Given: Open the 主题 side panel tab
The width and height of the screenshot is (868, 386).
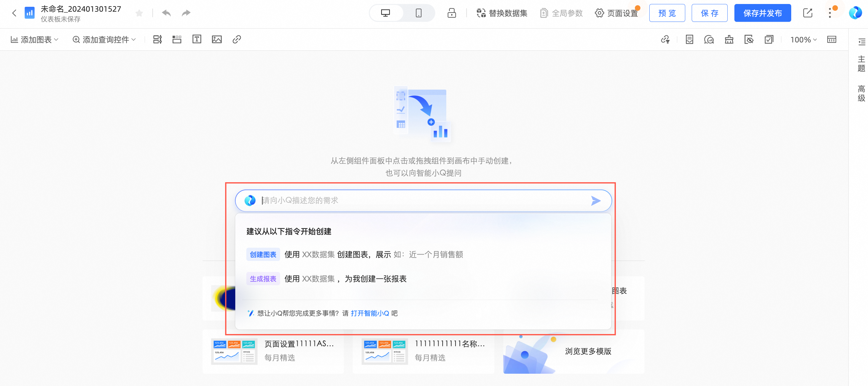Looking at the screenshot, I should coord(861,64).
